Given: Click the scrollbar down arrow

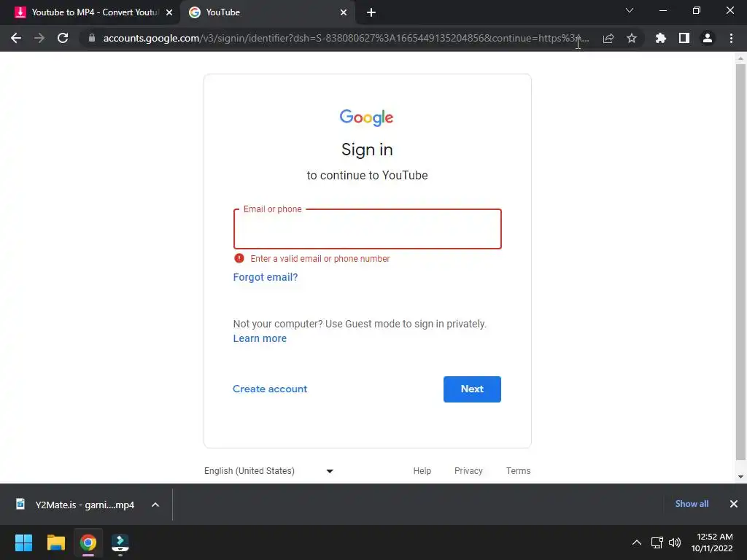Looking at the screenshot, I should pos(740,477).
